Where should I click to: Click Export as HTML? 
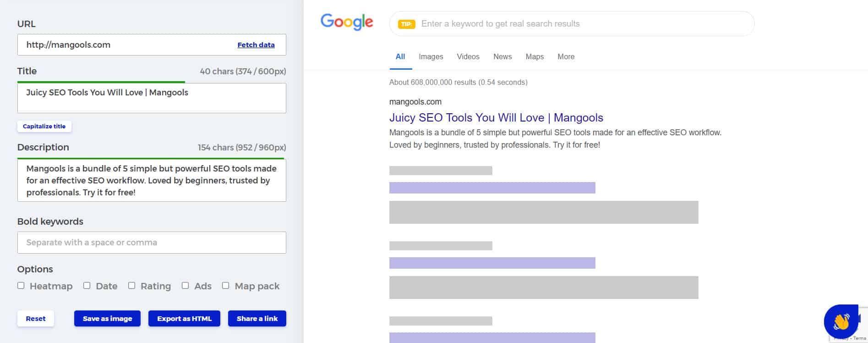(184, 319)
